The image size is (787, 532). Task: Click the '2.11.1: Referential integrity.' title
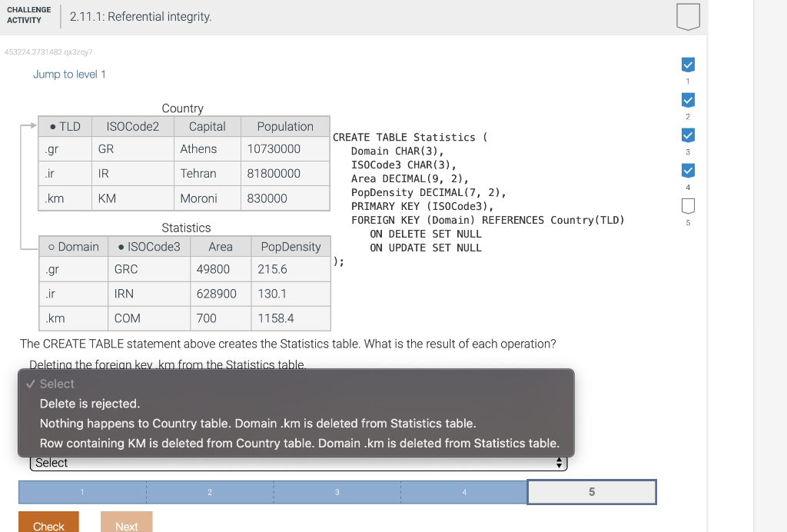point(141,17)
